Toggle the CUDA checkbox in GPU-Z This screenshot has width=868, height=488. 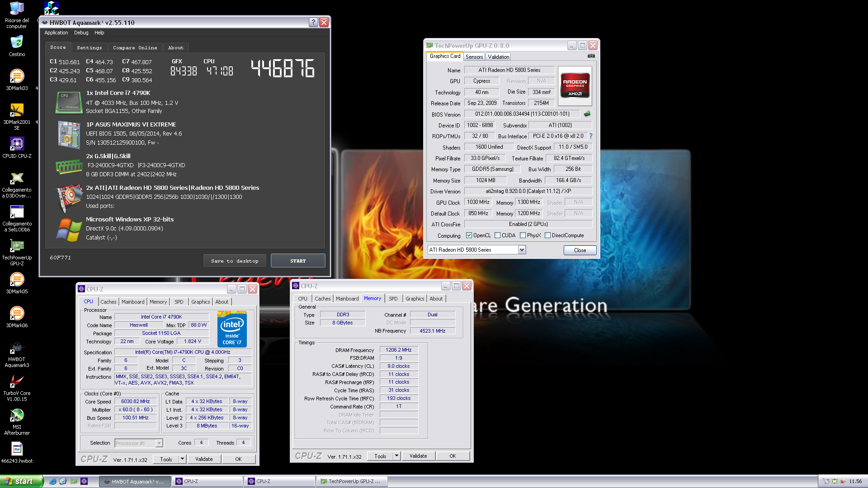497,235
